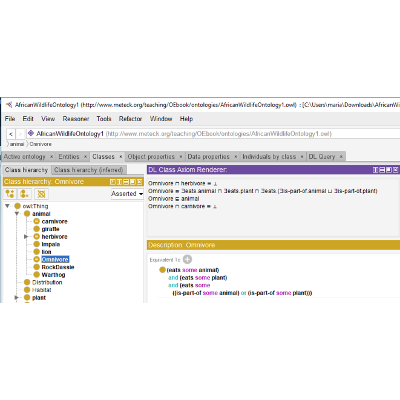Close the Individuals by class tab

(302, 157)
